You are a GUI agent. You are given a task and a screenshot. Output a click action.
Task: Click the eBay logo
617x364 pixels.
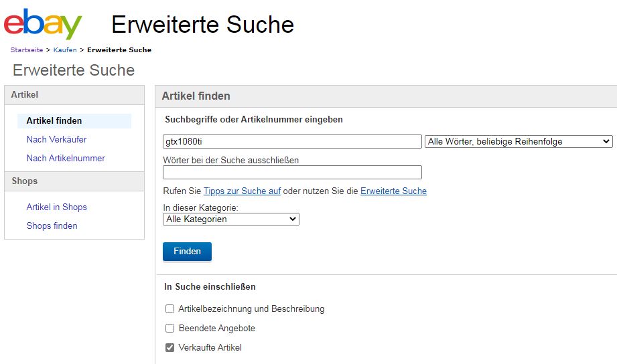pyautogui.click(x=43, y=24)
